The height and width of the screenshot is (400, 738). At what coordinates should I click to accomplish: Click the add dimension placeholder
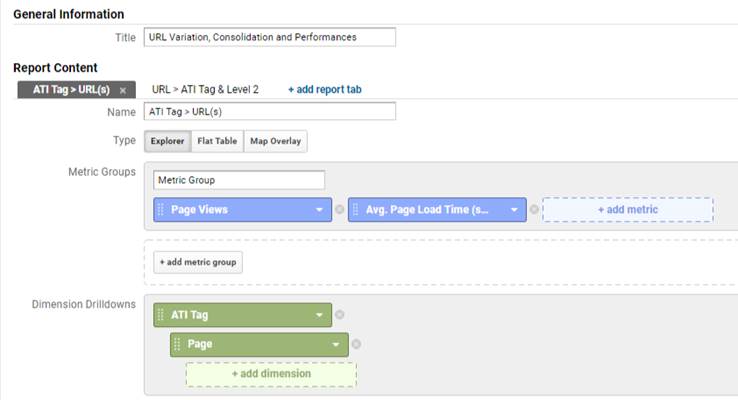pos(271,374)
